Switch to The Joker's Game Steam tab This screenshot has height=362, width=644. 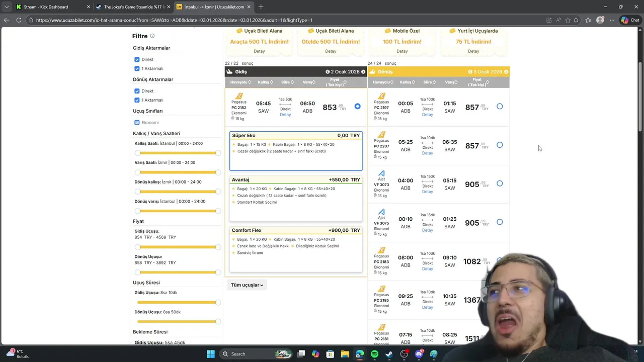point(133,7)
